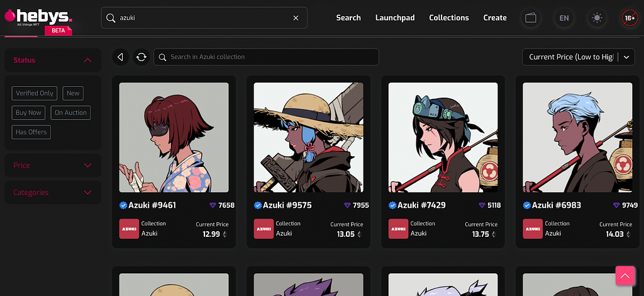Screen dimensions: 644x296
Task: Click the 13.05 current price
Action: click(x=346, y=234)
